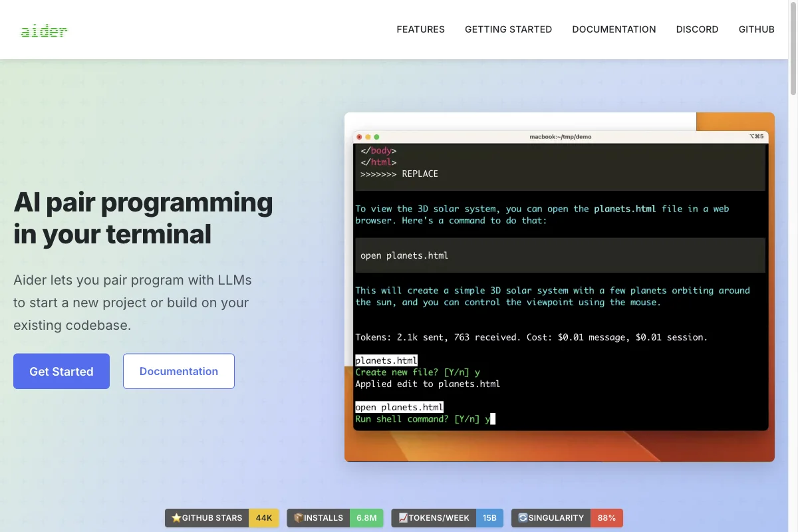This screenshot has width=798, height=532.
Task: Click the green zoom dot in terminal demo
Action: point(376,137)
